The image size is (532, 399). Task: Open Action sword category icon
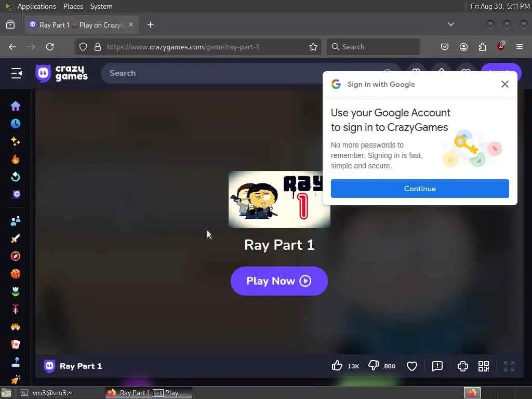coord(16,238)
